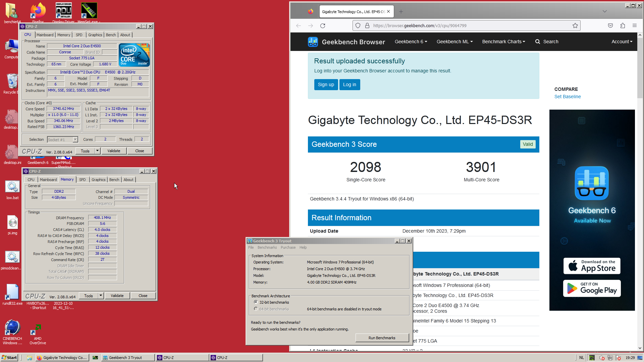Click the 19:29 system tray clock
The height and width of the screenshot is (362, 644).
[630, 358]
